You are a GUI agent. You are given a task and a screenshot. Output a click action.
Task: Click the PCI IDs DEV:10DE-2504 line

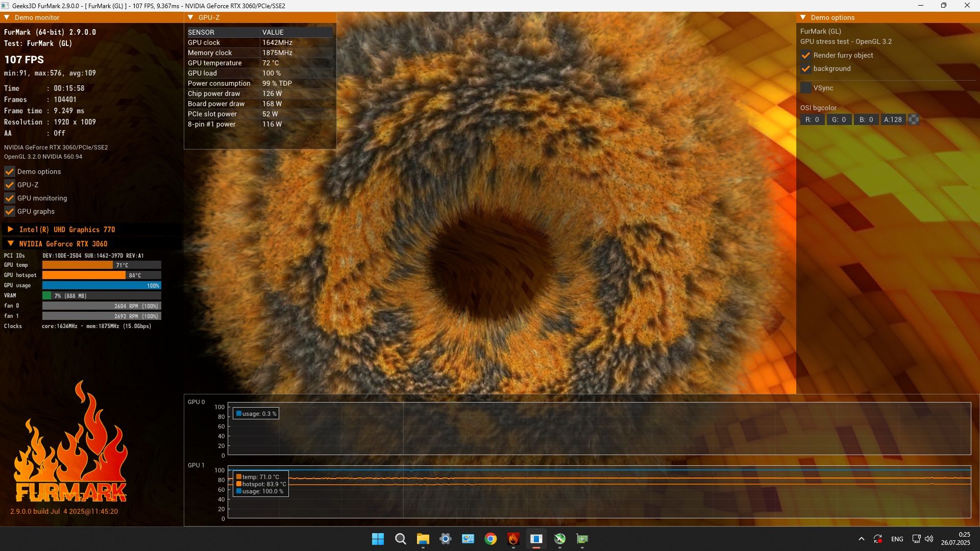coord(73,256)
